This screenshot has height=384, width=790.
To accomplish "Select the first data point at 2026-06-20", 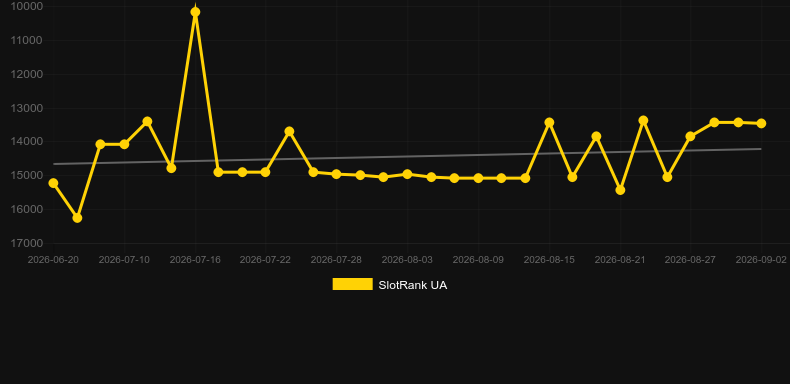I will [x=53, y=183].
